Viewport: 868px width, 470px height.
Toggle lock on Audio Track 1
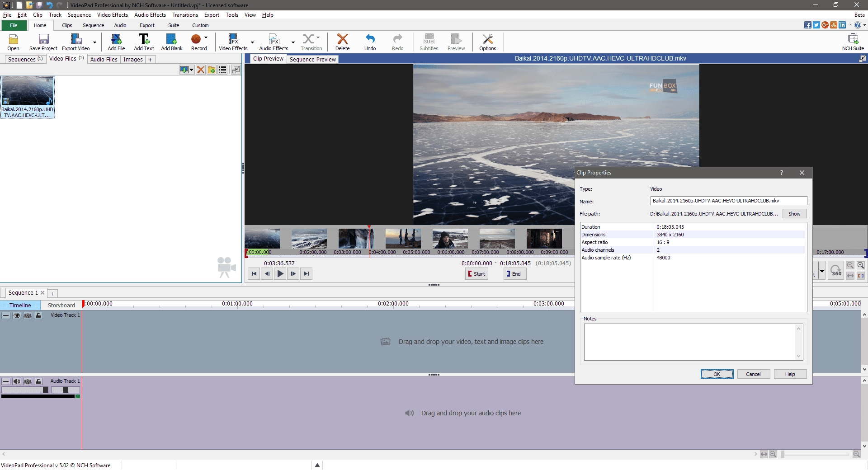39,381
